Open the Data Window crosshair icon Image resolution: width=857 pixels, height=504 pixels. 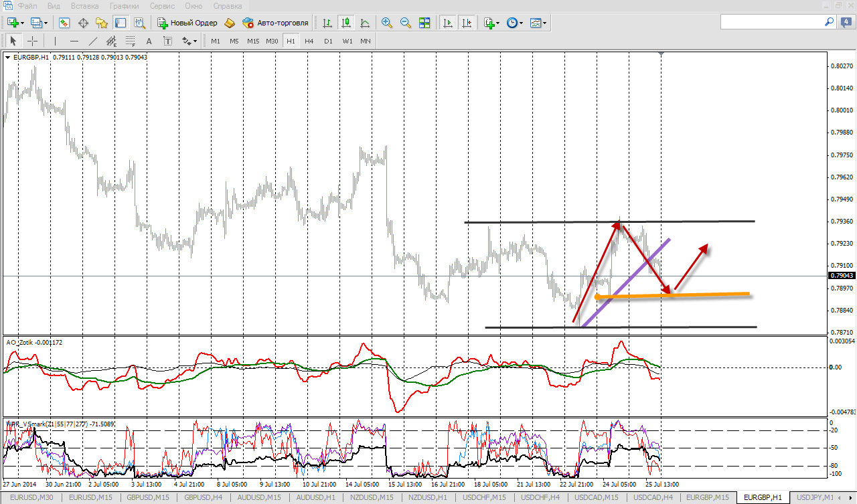coord(84,23)
